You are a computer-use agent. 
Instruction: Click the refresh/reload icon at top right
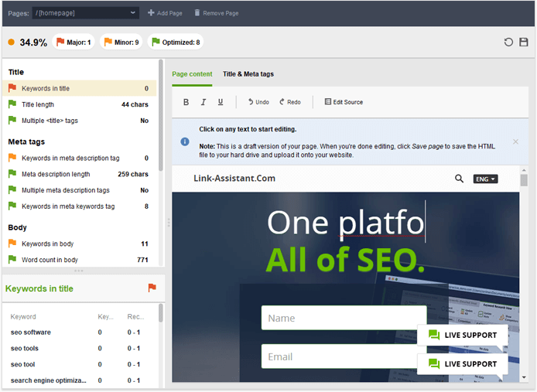point(508,42)
